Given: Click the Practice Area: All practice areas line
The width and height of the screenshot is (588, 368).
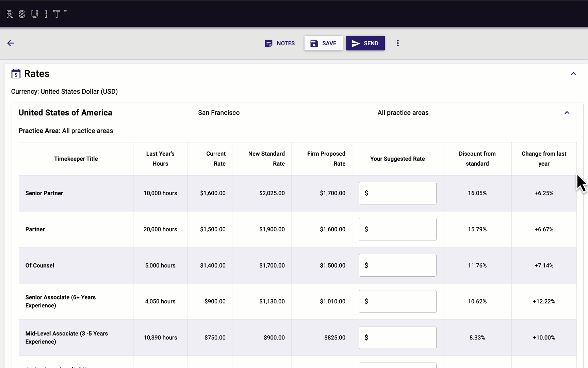Looking at the screenshot, I should 66,131.
